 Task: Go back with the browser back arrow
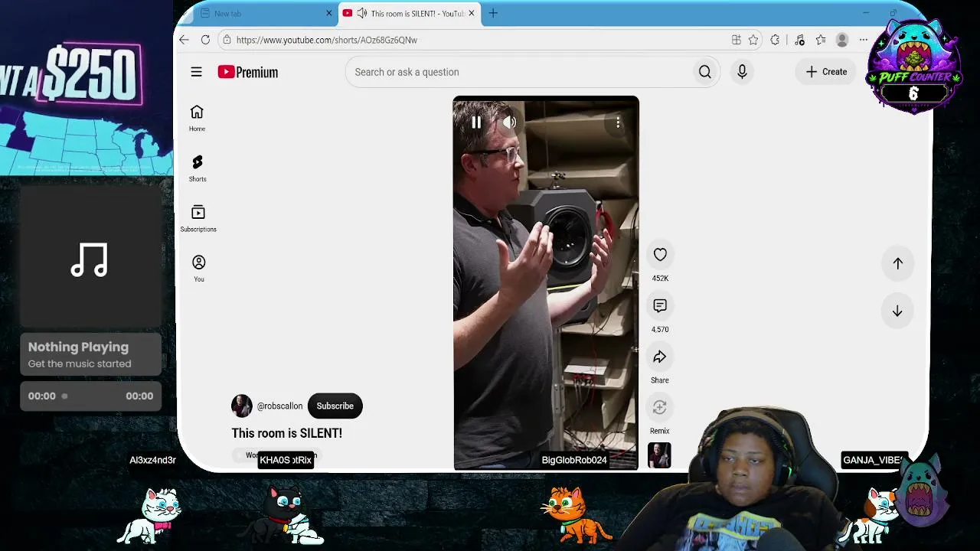184,40
